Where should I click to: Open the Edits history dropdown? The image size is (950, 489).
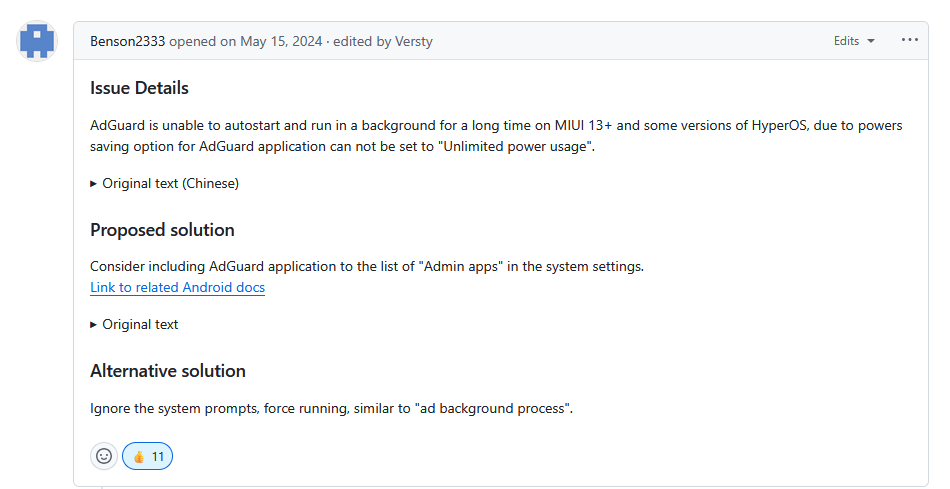pos(854,41)
